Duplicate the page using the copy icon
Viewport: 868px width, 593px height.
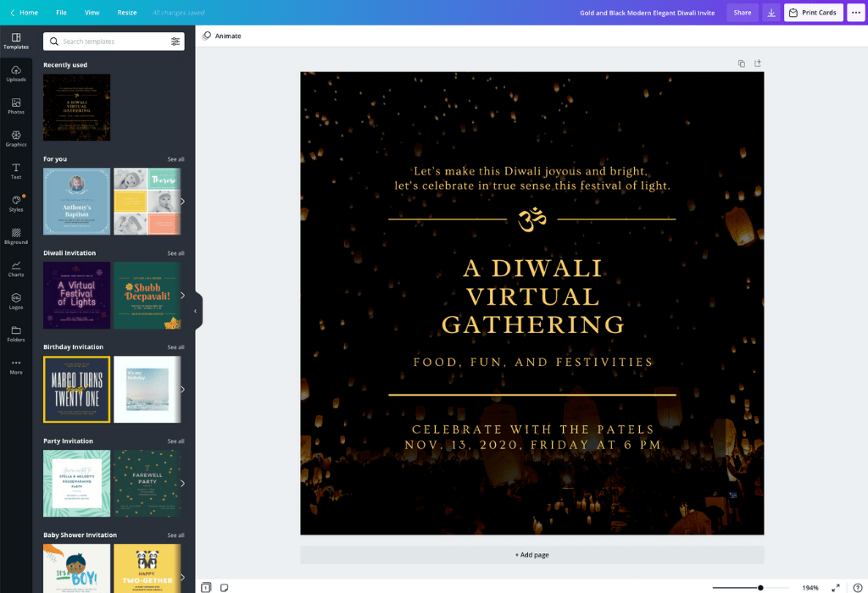pos(742,63)
